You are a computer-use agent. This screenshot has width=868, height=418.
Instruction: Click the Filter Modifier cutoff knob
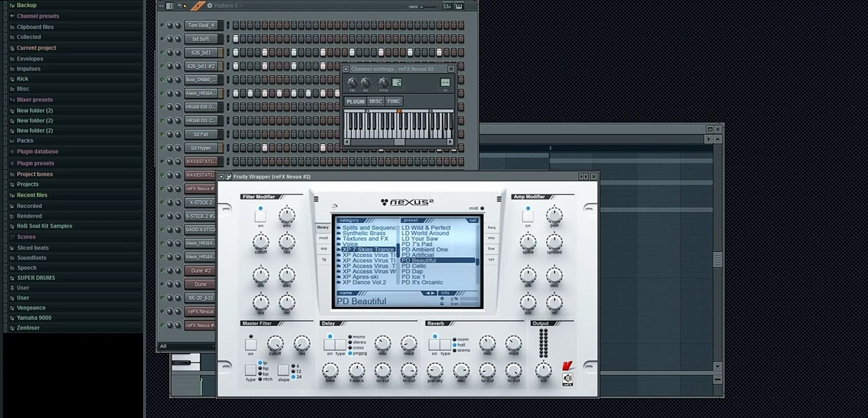pos(261,242)
